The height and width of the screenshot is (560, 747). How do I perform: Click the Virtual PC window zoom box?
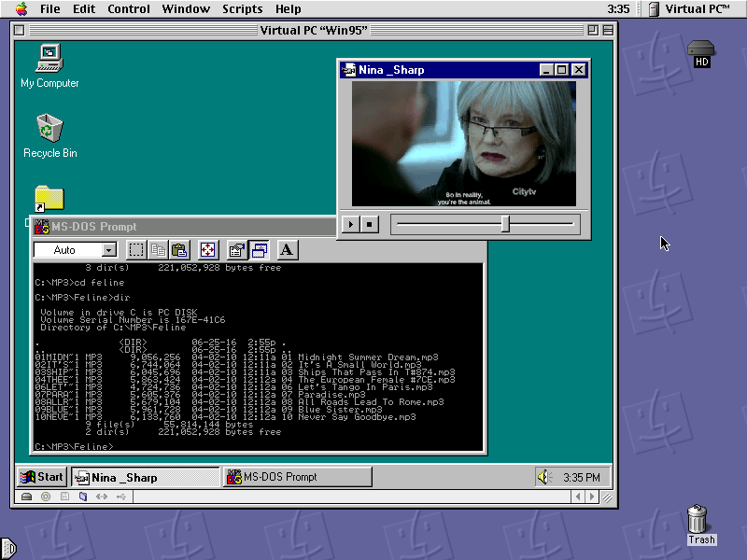593,31
